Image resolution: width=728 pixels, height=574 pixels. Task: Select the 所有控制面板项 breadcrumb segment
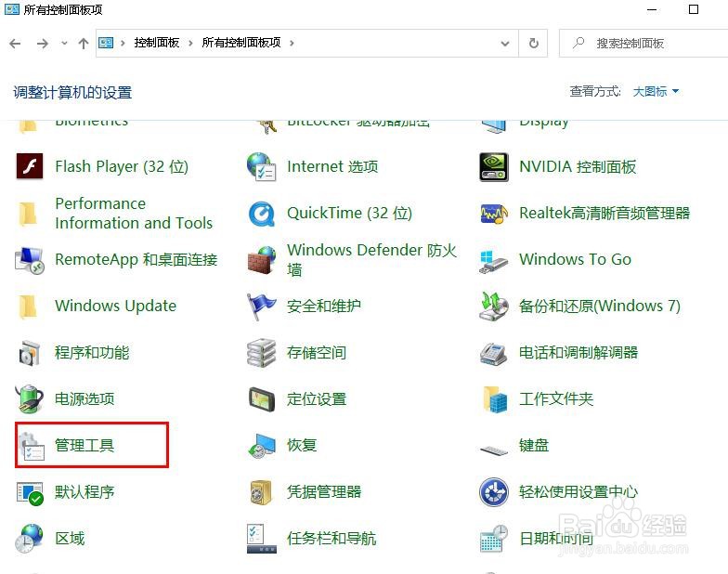[241, 43]
